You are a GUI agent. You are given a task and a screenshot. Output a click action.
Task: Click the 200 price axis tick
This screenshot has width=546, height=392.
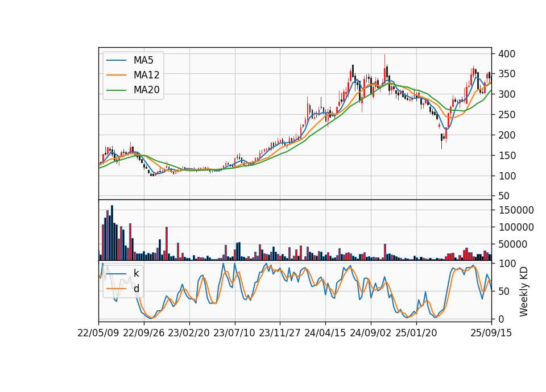[x=507, y=135]
